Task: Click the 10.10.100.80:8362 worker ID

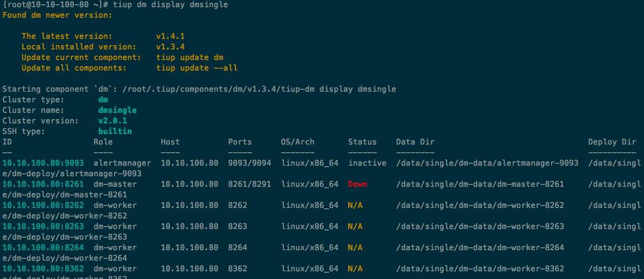Action: [43, 268]
